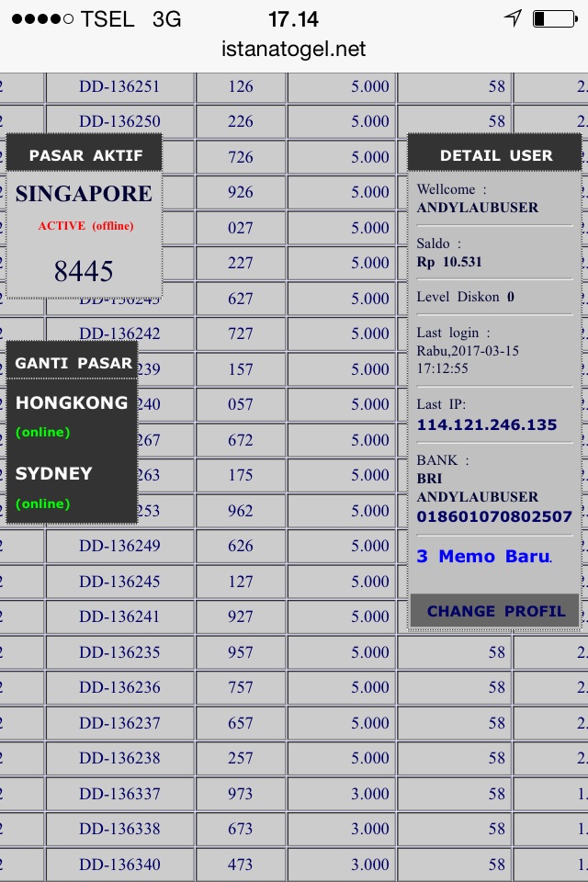Click the GANTI PASAR panel header
588x882 pixels.
[x=73, y=363]
